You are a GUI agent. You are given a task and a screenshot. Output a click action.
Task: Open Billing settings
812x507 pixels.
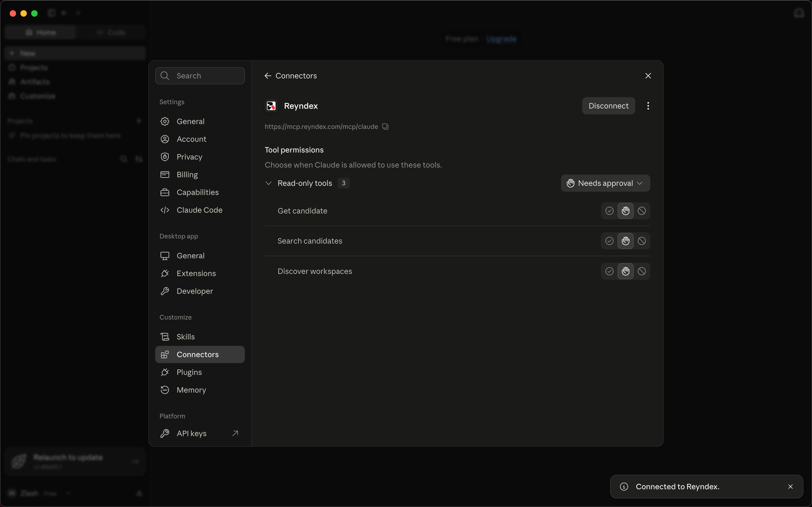pyautogui.click(x=200, y=175)
